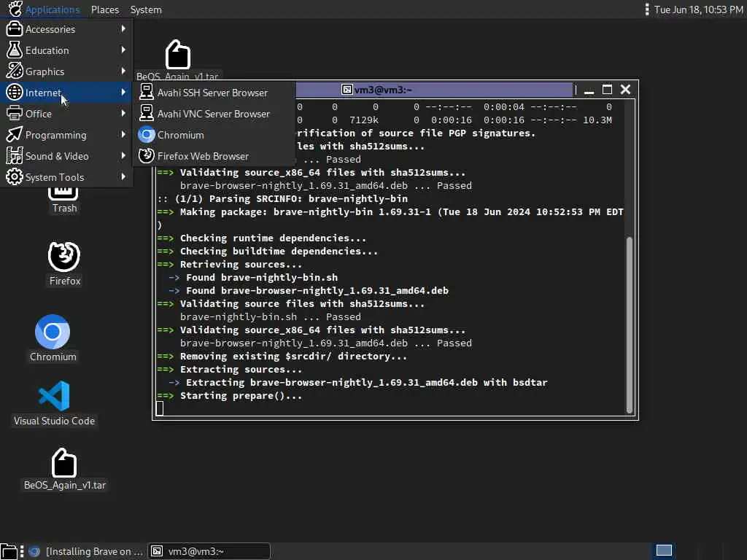
Task: Click the Internet globe icon
Action: pos(15,93)
